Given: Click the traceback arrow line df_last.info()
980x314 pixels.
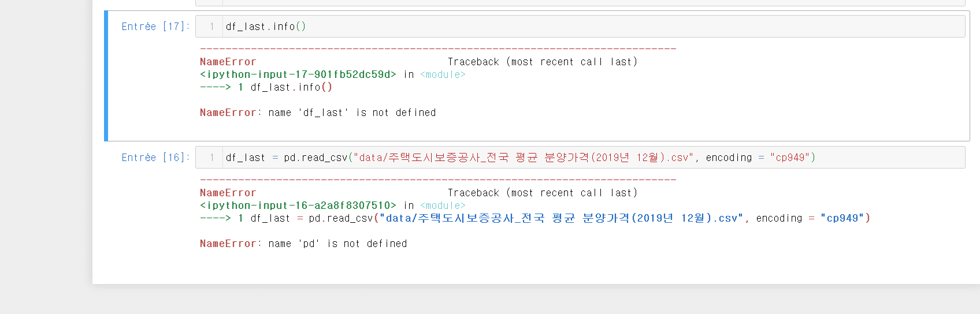Looking at the screenshot, I should coord(266,87).
